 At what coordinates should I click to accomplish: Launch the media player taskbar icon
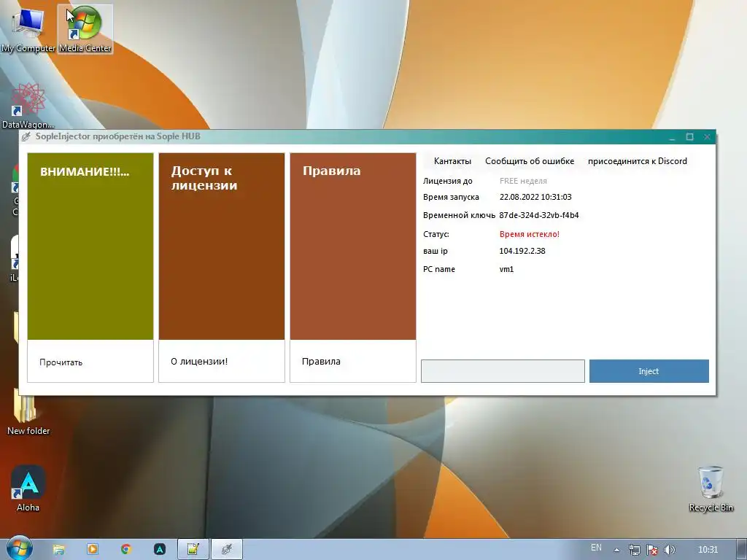93,550
